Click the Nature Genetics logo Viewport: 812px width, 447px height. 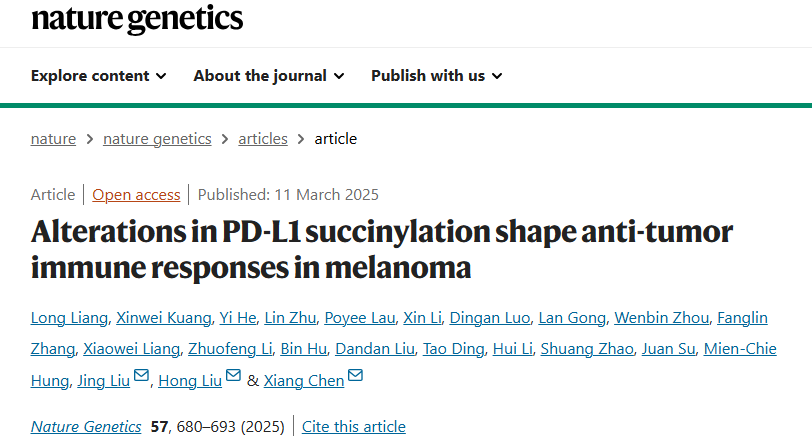click(137, 18)
